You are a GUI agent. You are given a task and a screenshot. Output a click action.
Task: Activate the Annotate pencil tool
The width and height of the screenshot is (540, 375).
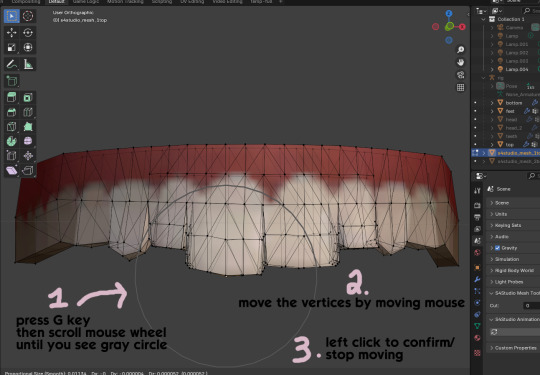(11, 64)
